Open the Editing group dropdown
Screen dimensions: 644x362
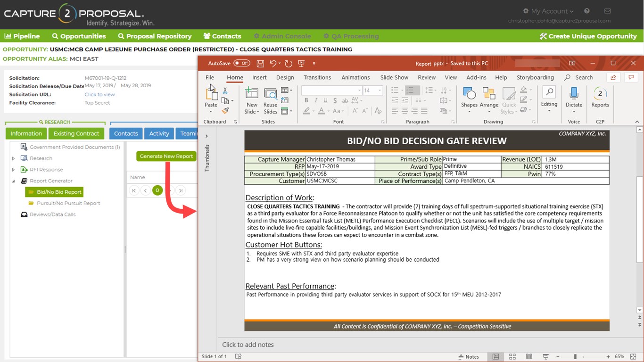coord(549,99)
